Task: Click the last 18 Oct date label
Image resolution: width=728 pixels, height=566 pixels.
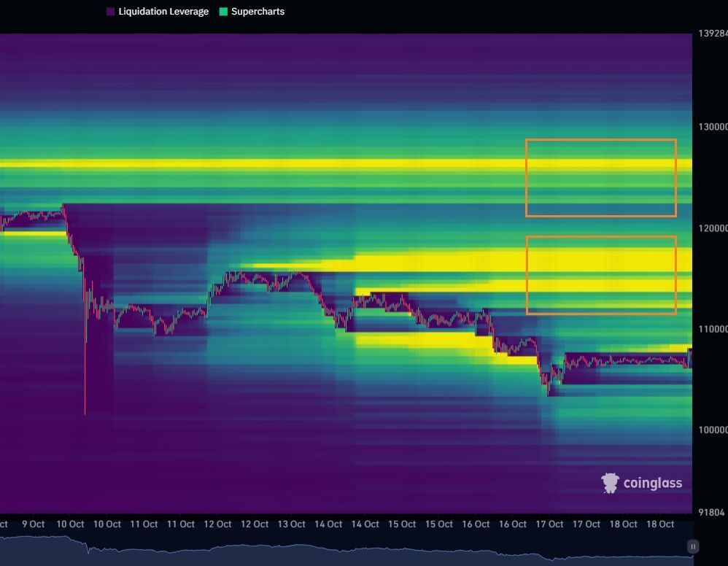Action: coord(660,524)
